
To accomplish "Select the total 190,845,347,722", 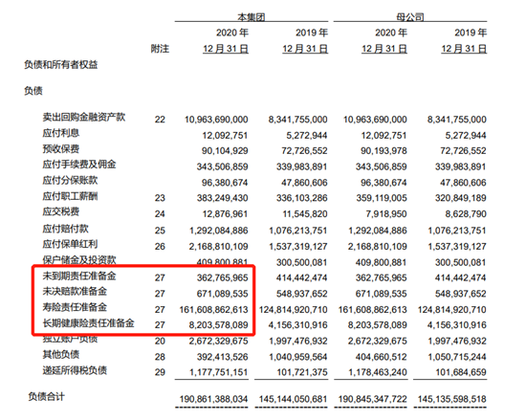I will 373,399.
